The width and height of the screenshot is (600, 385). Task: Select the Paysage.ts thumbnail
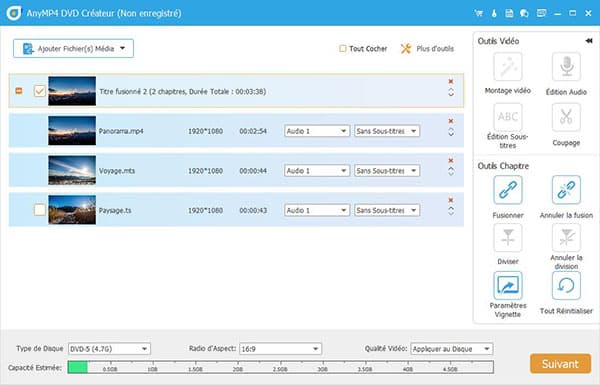72,210
